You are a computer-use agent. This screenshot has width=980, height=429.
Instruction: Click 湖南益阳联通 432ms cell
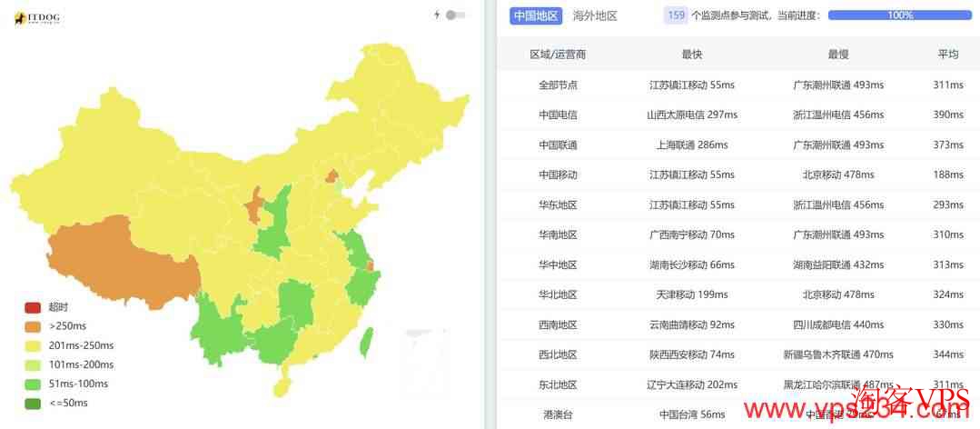coord(837,264)
